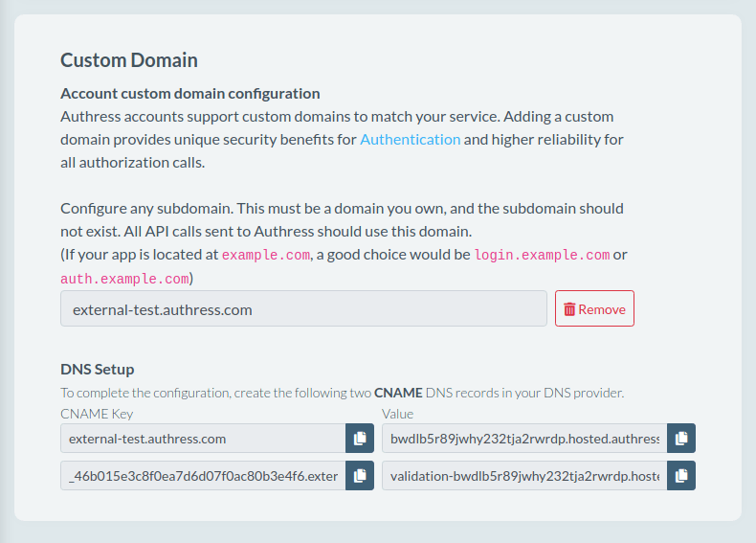The height and width of the screenshot is (543, 756).
Task: Select the external-test.authress.com CNAME key field
Action: point(203,439)
